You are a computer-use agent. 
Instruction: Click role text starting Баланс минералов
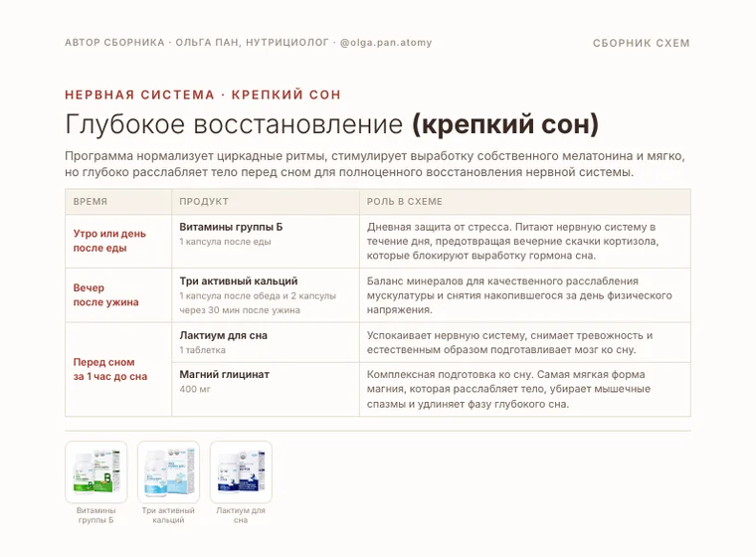point(519,295)
